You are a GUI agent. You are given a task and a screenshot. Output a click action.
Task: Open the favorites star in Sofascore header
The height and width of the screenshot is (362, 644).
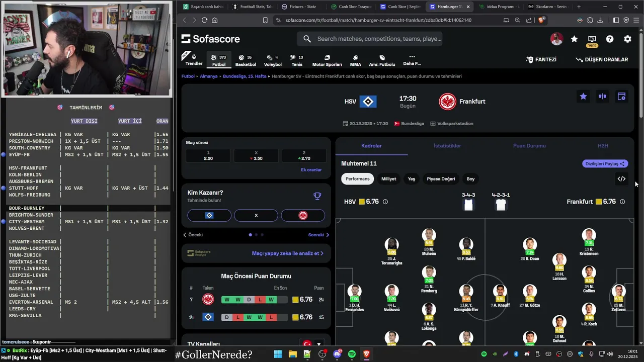coord(574,39)
